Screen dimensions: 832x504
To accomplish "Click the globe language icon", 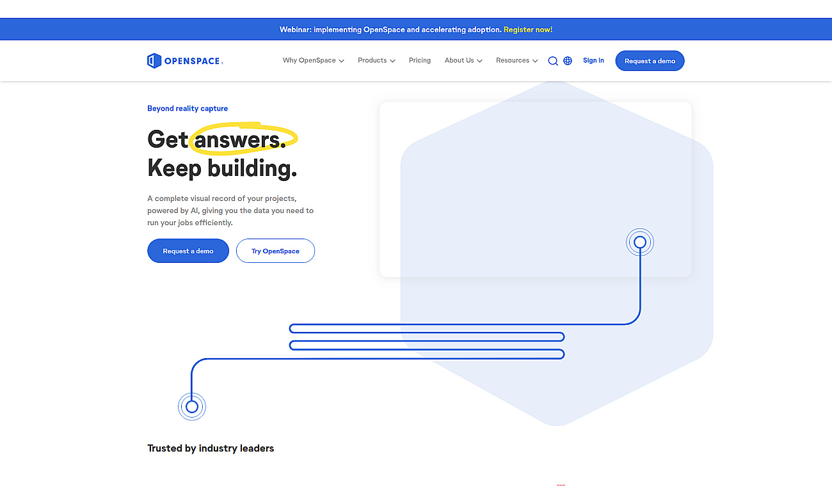I will point(568,61).
